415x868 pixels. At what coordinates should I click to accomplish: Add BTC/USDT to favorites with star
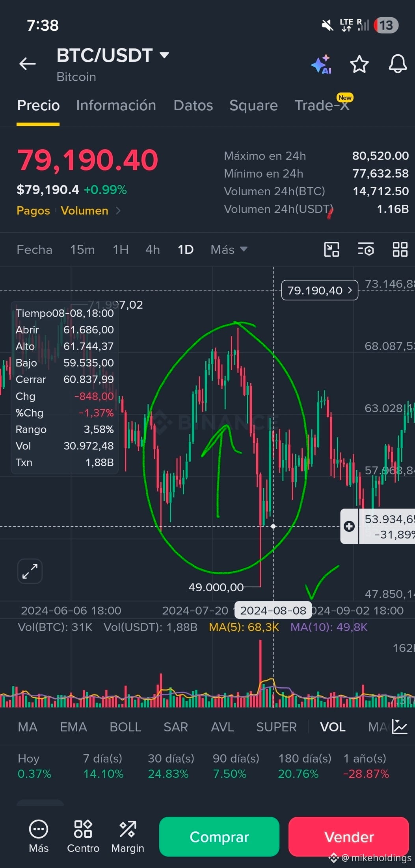(x=359, y=64)
